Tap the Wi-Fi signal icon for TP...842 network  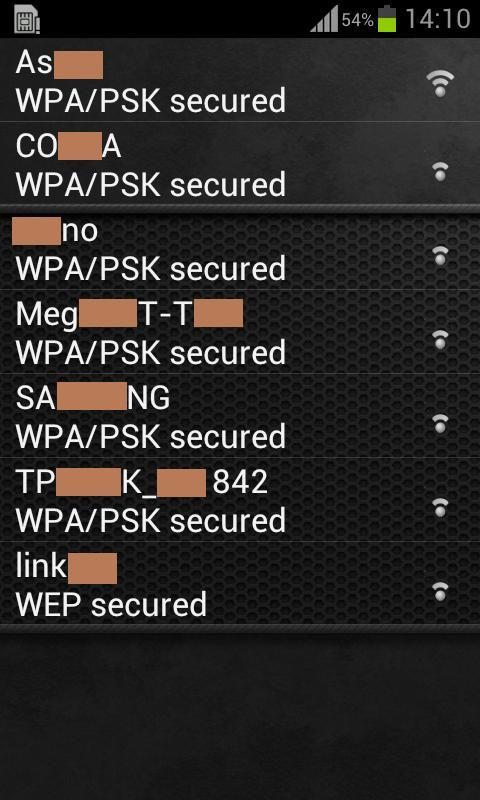[x=440, y=508]
